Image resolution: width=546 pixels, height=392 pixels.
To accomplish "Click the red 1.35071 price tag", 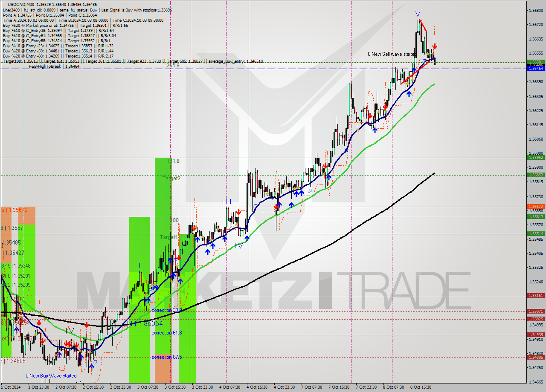I will click(536, 311).
